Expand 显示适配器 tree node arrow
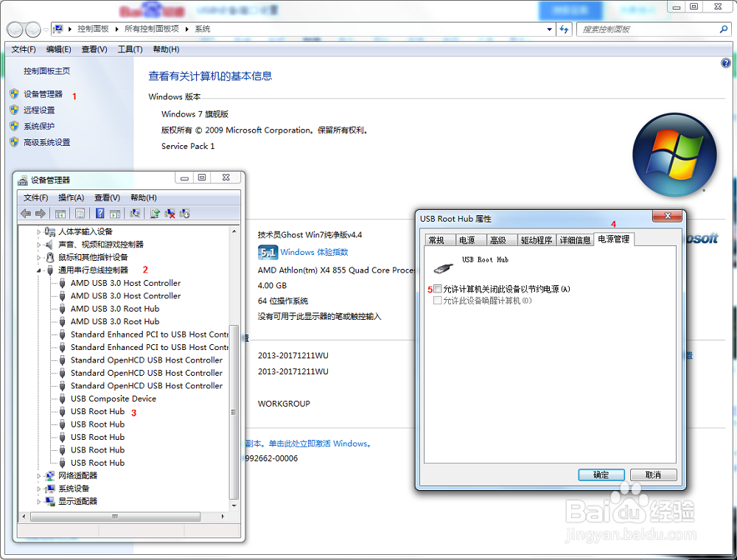This screenshot has width=737, height=560. [x=39, y=501]
